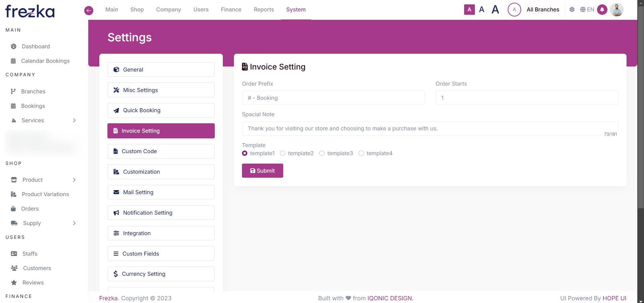Click the theme settings gear icon
The width and height of the screenshot is (644, 303).
572,10
